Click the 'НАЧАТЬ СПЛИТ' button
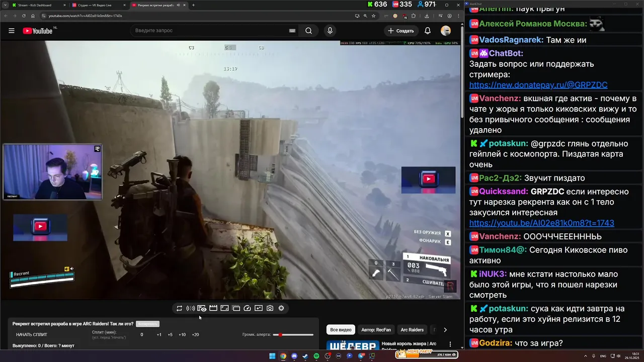This screenshot has height=362, width=644. click(x=32, y=335)
